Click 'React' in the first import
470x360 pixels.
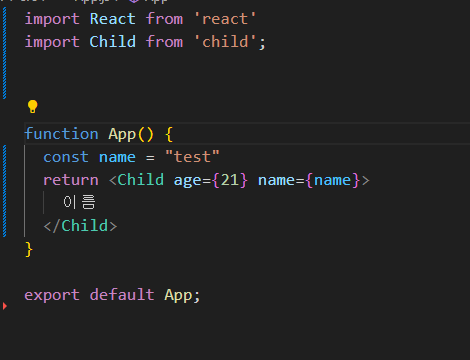(x=113, y=19)
